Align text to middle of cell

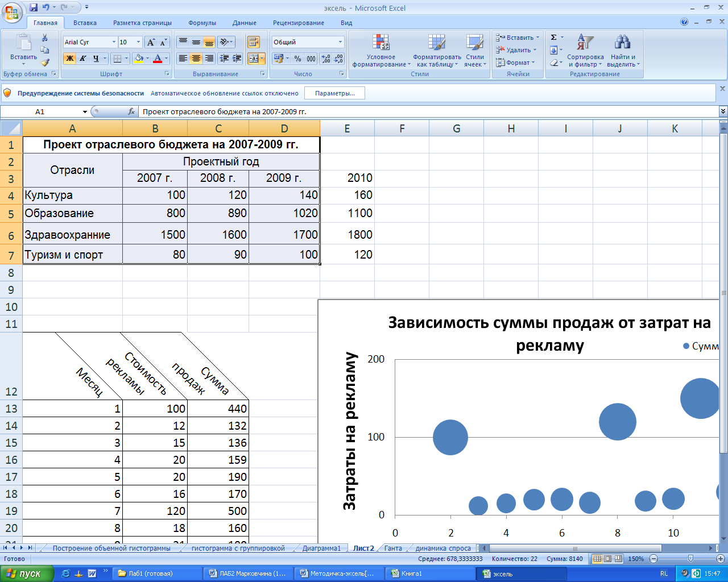pos(196,42)
